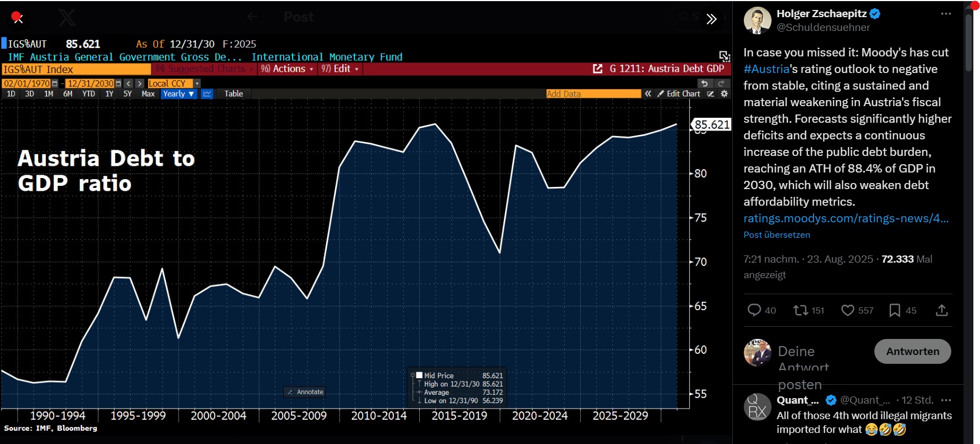This screenshot has width=980, height=444.
Task: Bookmark the post
Action: click(894, 310)
